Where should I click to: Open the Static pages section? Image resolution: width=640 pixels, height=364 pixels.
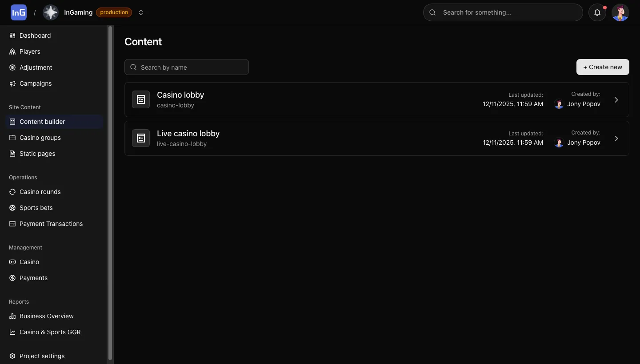37,154
